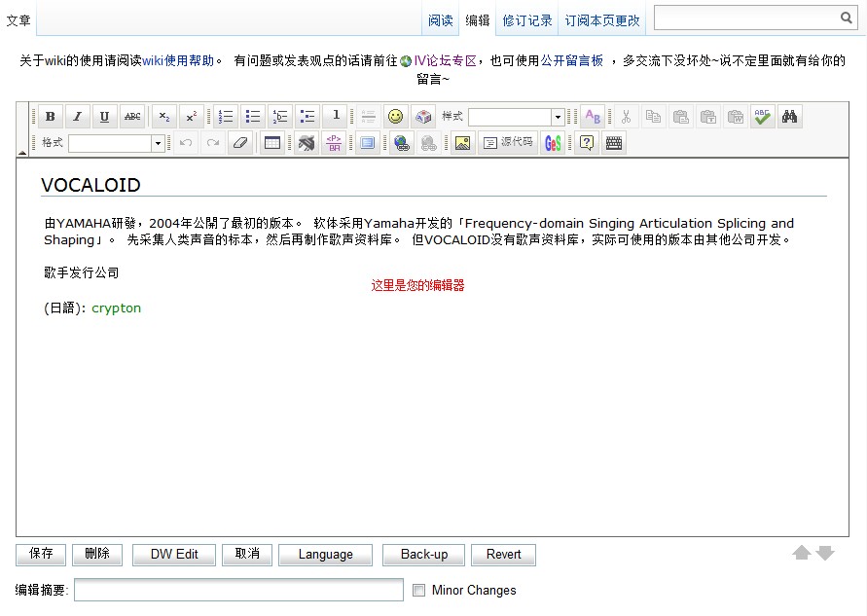Toggle bold formatting in the editor toolbar
This screenshot has width=867, height=616.
[51, 116]
